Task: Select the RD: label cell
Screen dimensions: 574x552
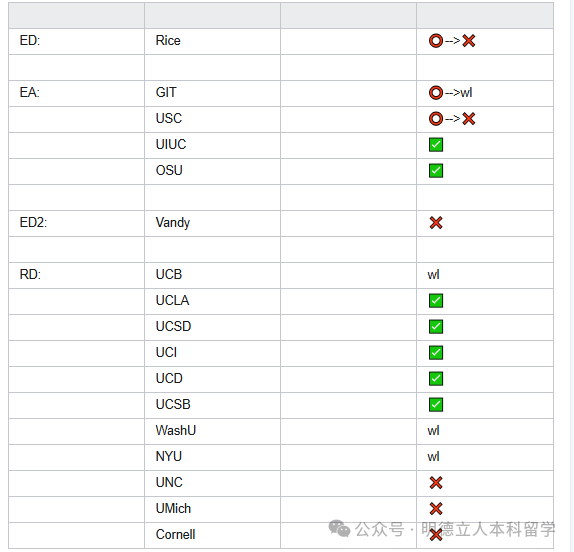Action: coord(77,275)
